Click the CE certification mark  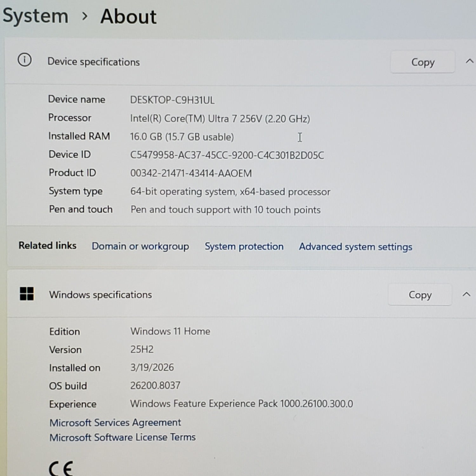(61, 468)
